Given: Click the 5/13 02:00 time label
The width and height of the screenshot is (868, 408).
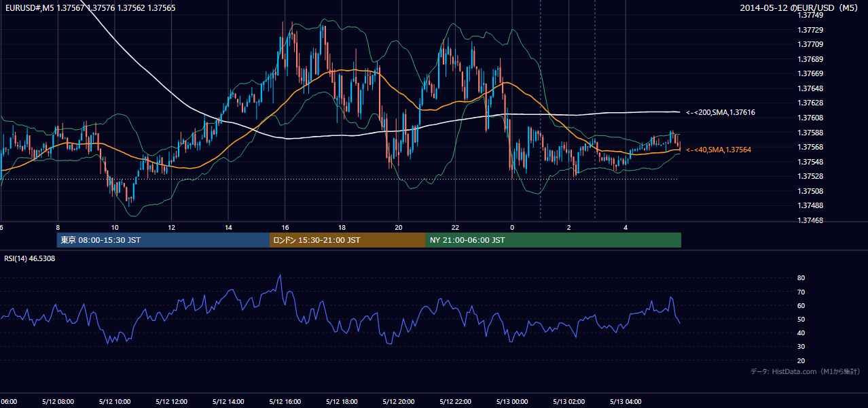Looking at the screenshot, I should click(x=569, y=402).
